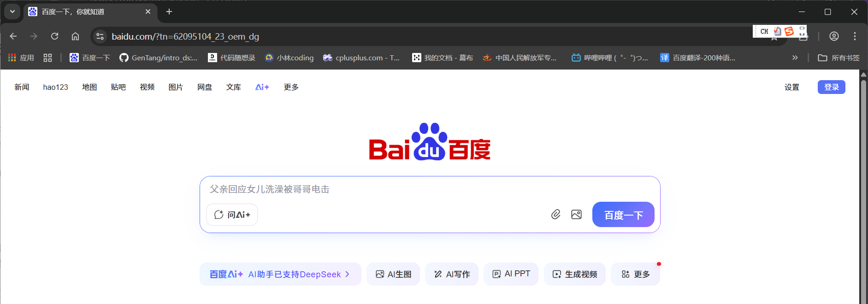Open the 百度Ai+ DeepSeek banner
Screen dimensions: 868x304
(x=280, y=274)
